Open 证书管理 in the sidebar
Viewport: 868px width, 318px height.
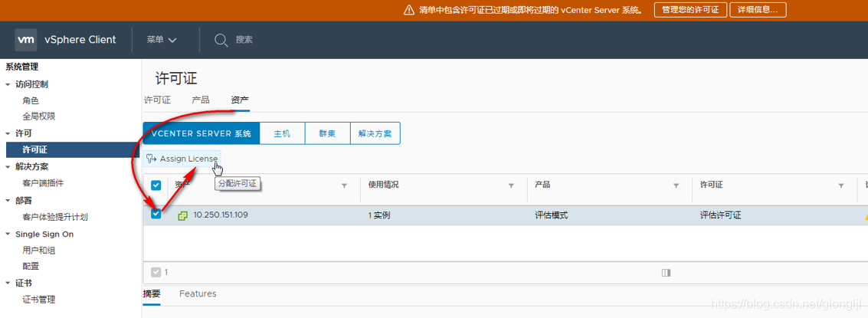(39, 300)
